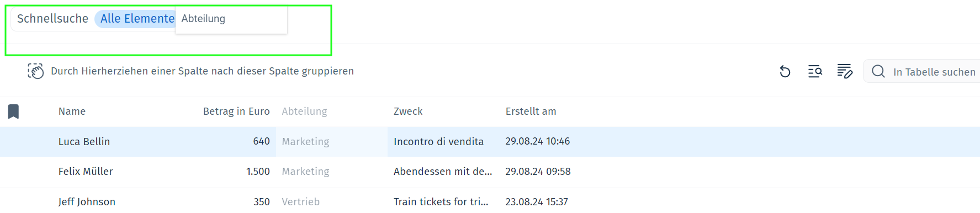980x213 pixels.
Task: Select the Luca Bellin row
Action: click(x=490, y=142)
